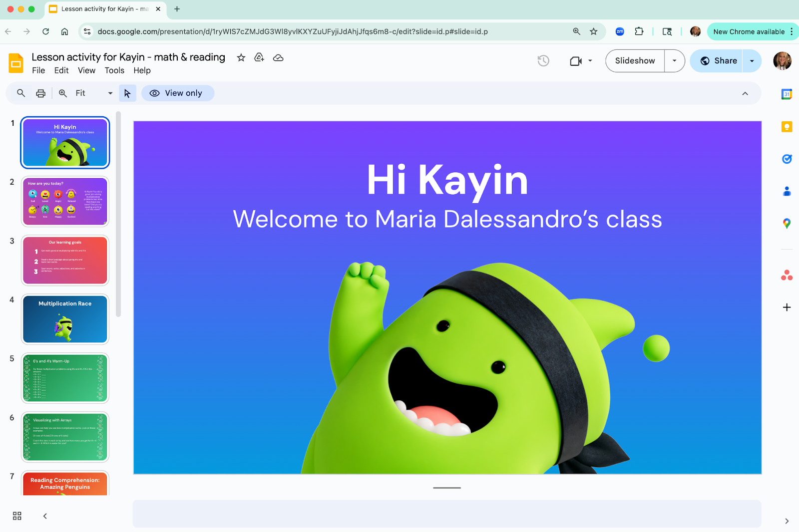Click the speaker notes divider handle

(x=447, y=488)
